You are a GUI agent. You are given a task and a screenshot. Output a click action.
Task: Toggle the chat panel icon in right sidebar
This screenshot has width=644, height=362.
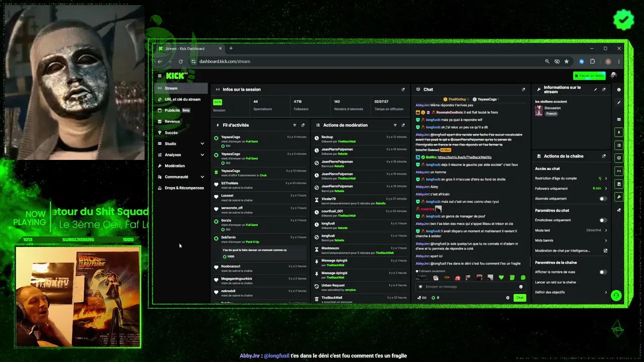coord(619,158)
